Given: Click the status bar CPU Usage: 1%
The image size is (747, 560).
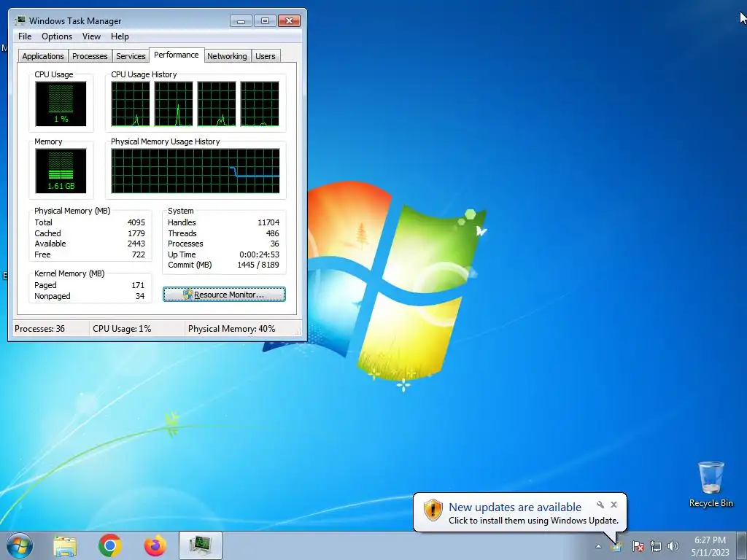Looking at the screenshot, I should [122, 329].
